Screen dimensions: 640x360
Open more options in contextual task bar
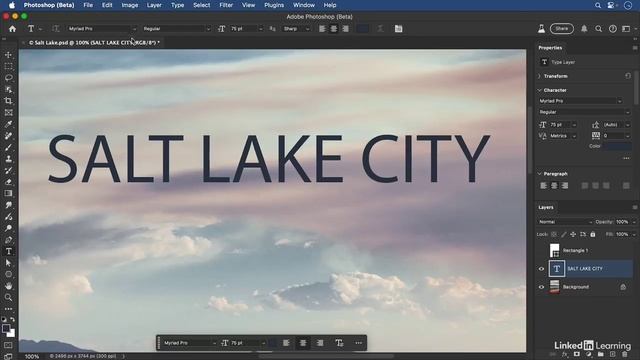pos(358,343)
